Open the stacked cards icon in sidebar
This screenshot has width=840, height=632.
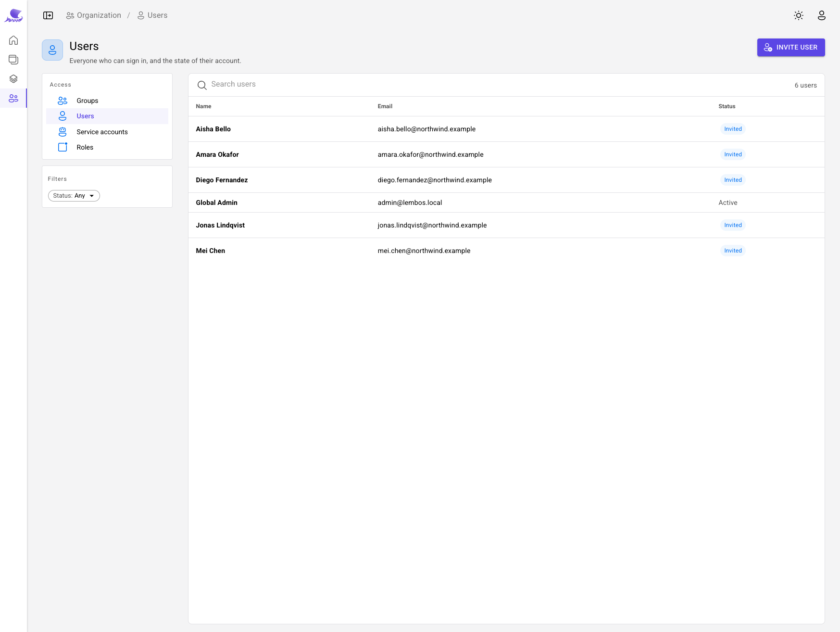13,60
